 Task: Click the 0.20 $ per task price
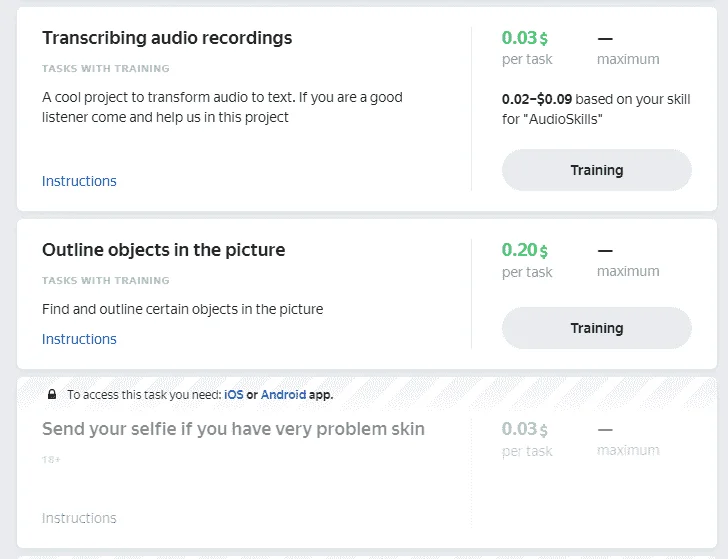(525, 250)
